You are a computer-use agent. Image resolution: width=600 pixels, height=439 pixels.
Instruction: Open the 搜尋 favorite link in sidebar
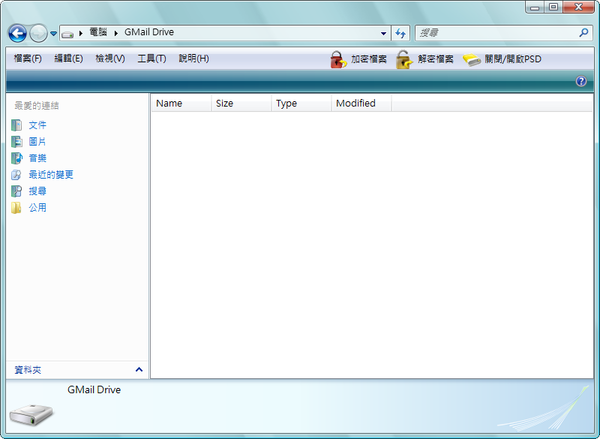coord(38,191)
